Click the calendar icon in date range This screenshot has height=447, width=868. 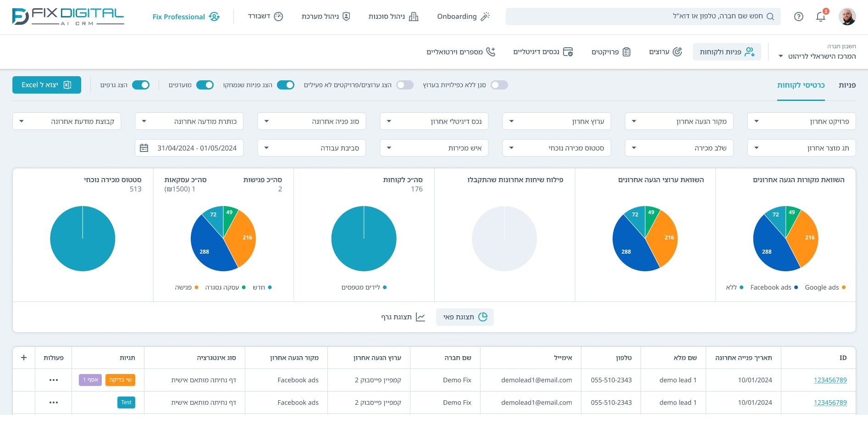pos(144,148)
